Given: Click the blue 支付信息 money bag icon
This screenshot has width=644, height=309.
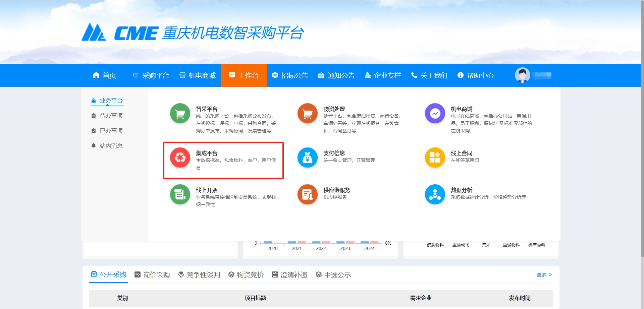Looking at the screenshot, I should pos(307,158).
